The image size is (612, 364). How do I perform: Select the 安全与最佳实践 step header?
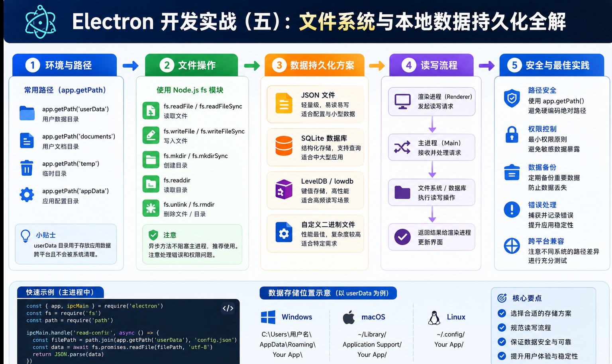[x=552, y=65]
